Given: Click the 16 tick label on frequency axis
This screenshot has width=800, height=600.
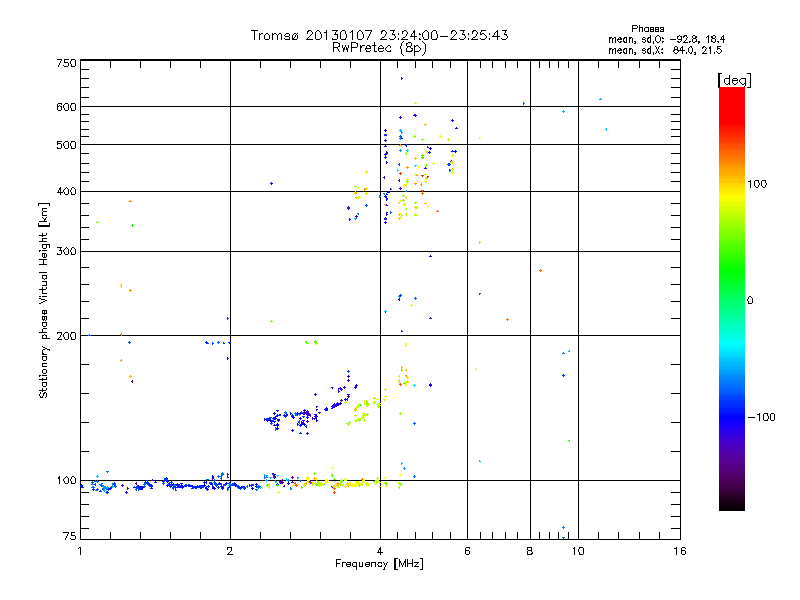Looking at the screenshot, I should pos(680,551).
